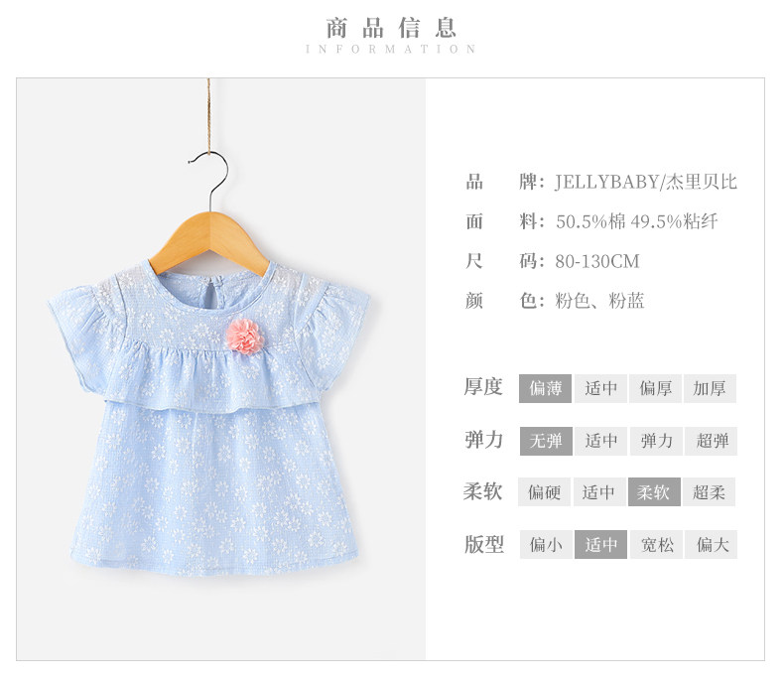
Task: Choose 偏厚 in the 厚度 row
Action: coord(655,388)
